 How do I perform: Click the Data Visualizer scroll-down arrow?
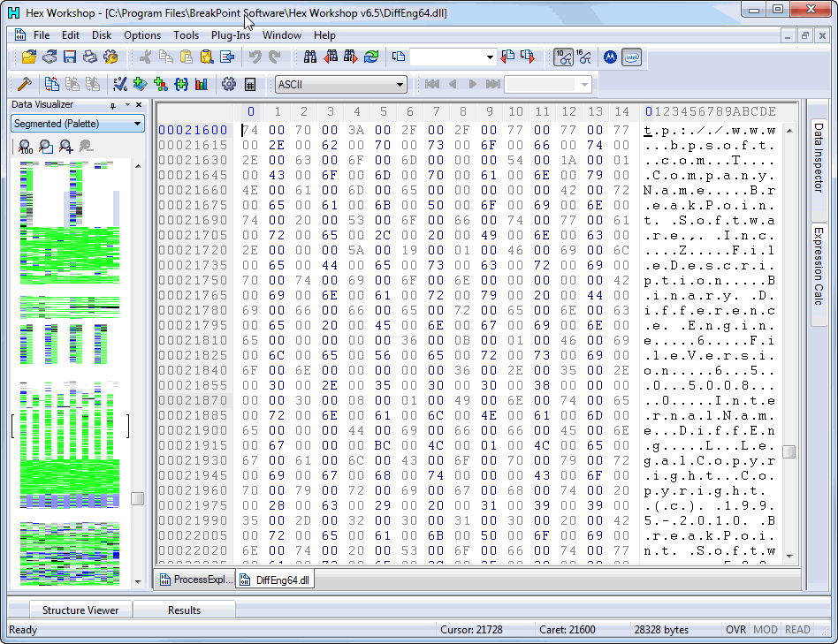pyautogui.click(x=138, y=581)
